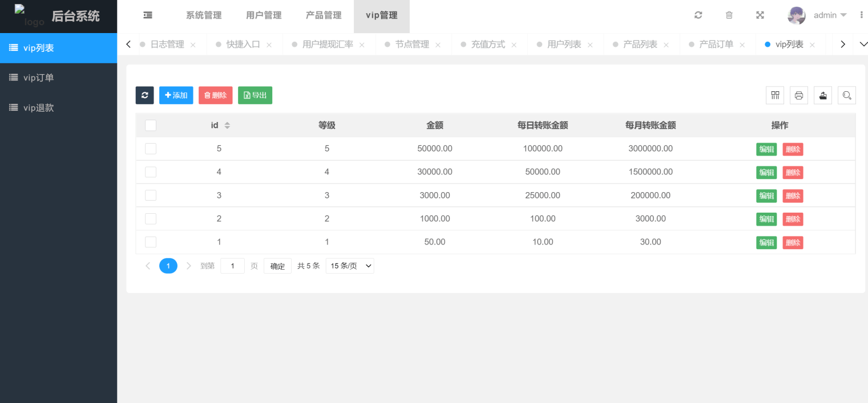Click the green 导出 button
The height and width of the screenshot is (403, 868).
255,95
